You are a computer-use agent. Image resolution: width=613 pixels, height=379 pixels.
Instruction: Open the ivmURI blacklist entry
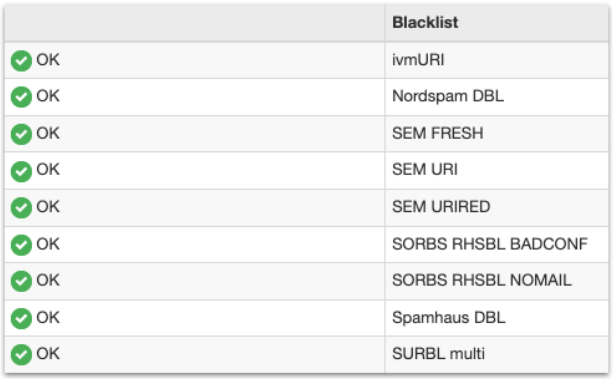pyautogui.click(x=418, y=60)
